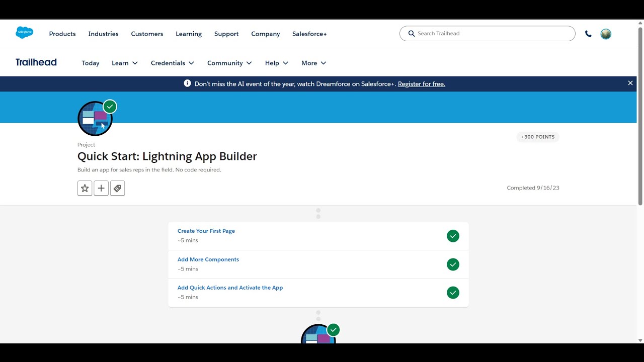Click the Register for free link

pyautogui.click(x=422, y=84)
